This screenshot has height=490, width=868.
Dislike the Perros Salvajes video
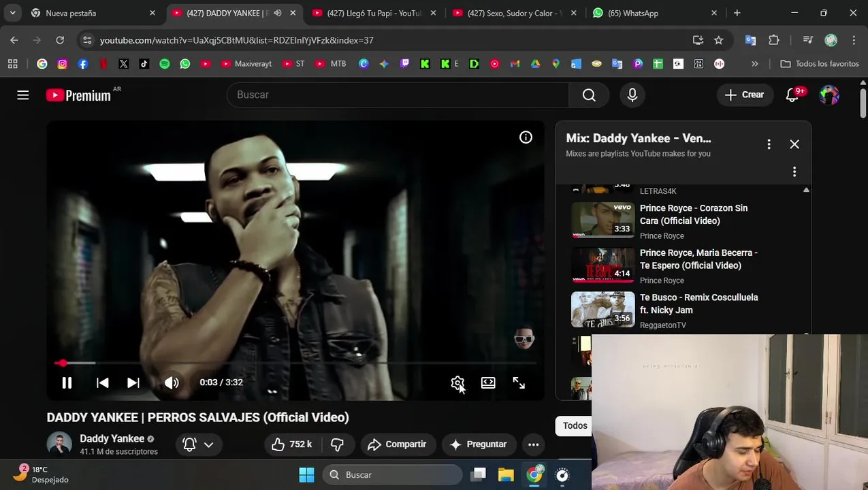(337, 444)
